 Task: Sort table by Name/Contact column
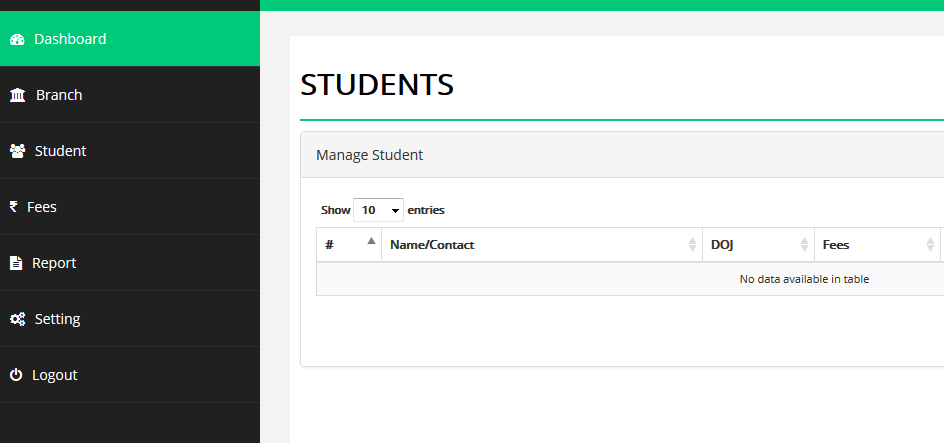point(542,245)
